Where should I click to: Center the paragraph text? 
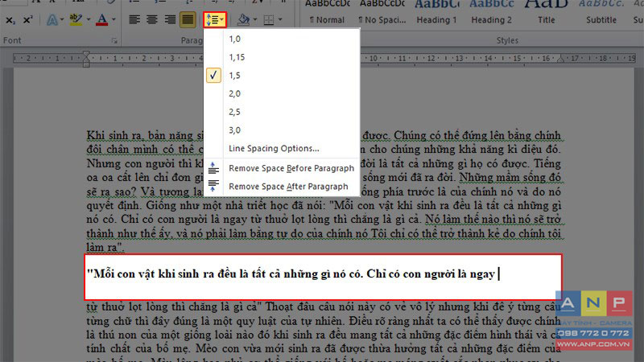pyautogui.click(x=152, y=19)
